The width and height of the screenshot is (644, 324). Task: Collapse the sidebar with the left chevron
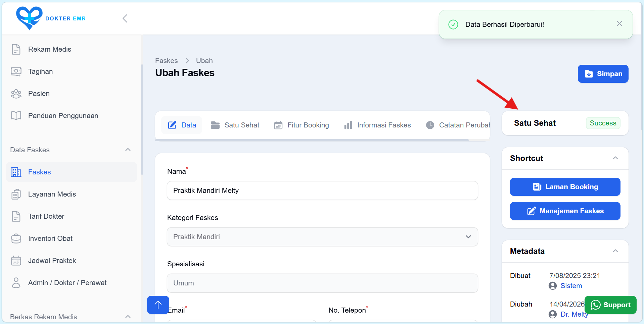tap(125, 18)
